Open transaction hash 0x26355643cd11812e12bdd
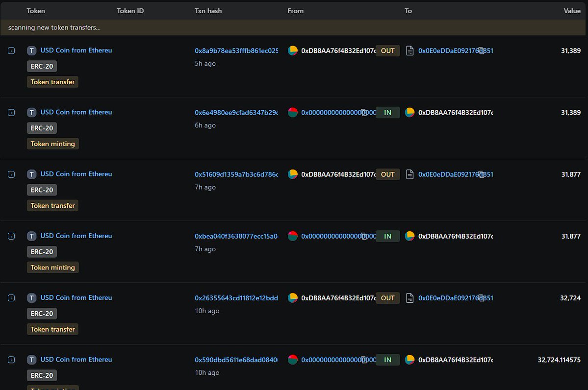Image resolution: width=588 pixels, height=390 pixels. [x=236, y=298]
